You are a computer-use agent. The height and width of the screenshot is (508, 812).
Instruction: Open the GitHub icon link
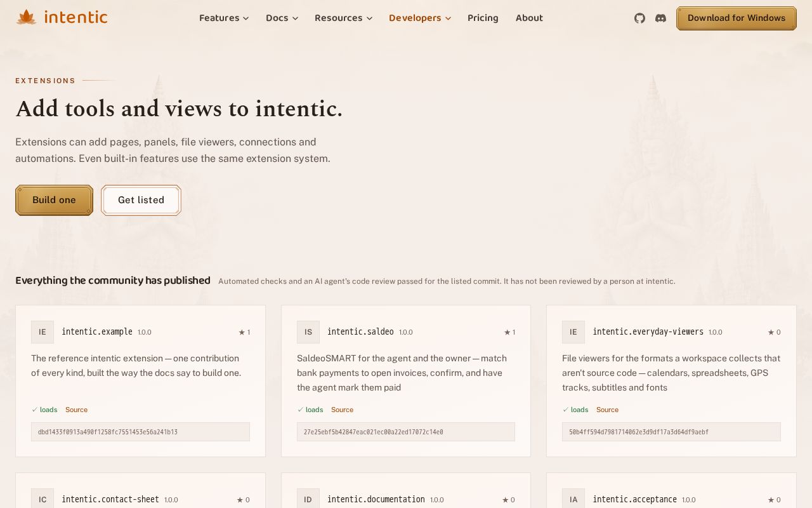(639, 18)
